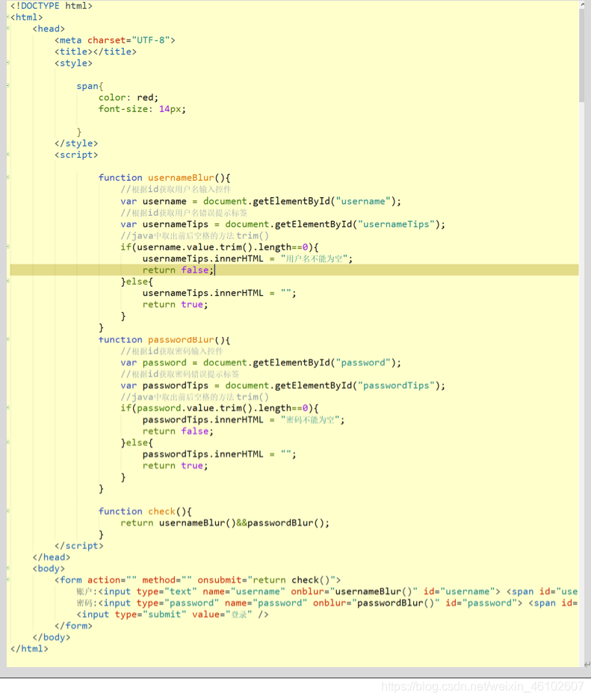Collapse the head tag fold marker
Viewport: 591px width, 700px height.
tap(8, 28)
